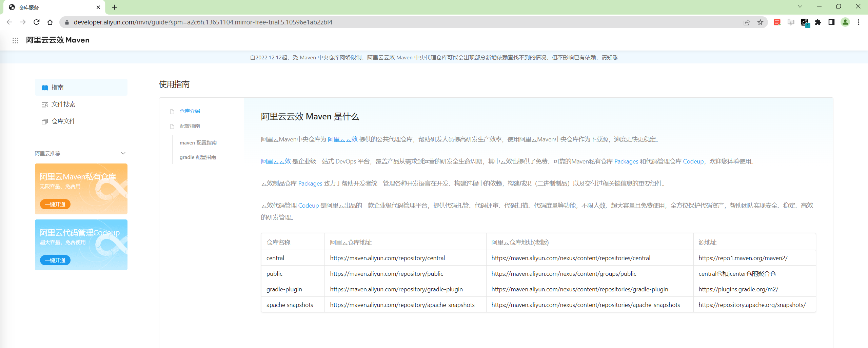
Task: Click https://maven.aliyun.com/repository/central address
Action: (x=388, y=258)
